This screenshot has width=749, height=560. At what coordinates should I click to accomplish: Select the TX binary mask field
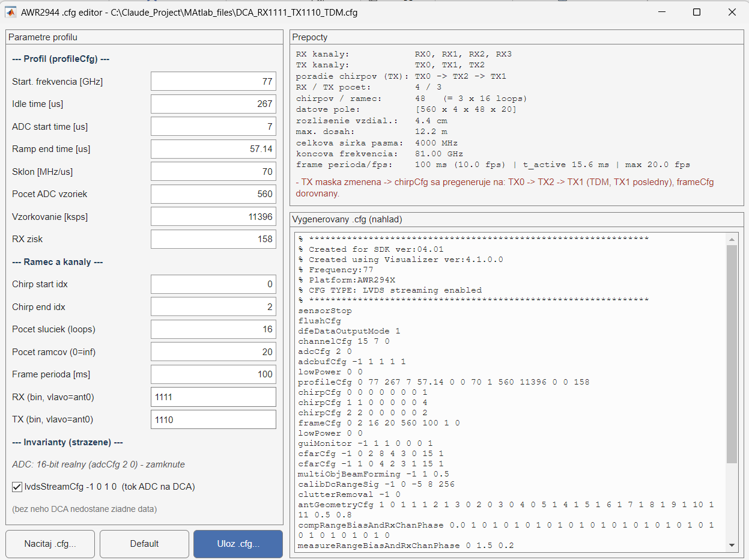point(213,419)
